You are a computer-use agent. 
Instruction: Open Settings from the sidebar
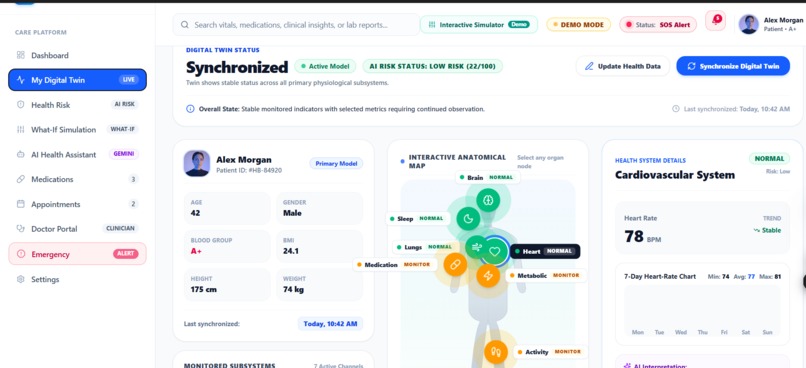77,279
